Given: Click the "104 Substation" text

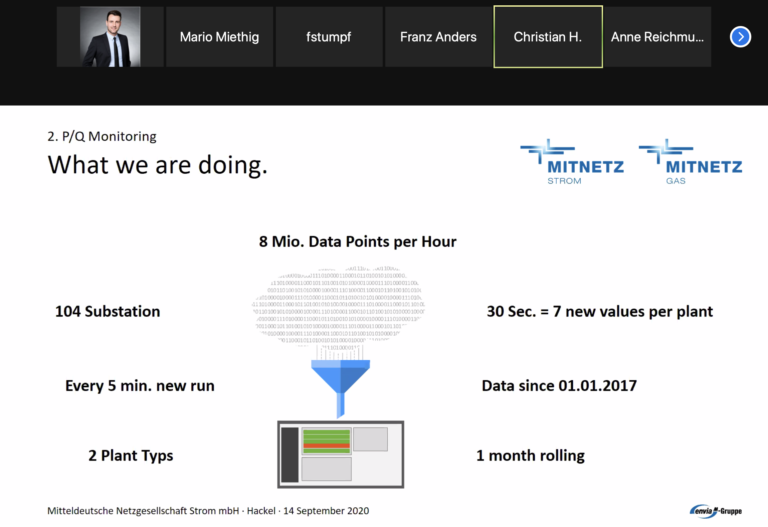Looking at the screenshot, I should pyautogui.click(x=107, y=311).
